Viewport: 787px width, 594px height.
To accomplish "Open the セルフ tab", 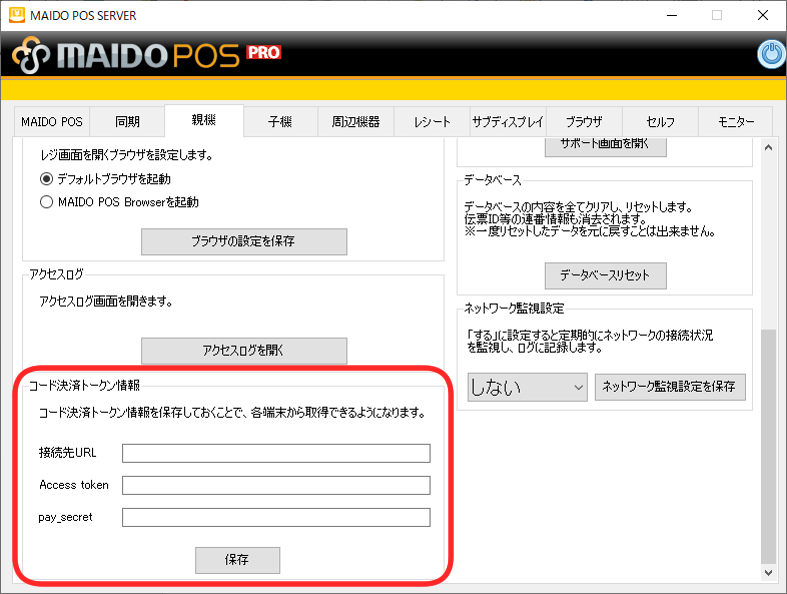I will (661, 122).
